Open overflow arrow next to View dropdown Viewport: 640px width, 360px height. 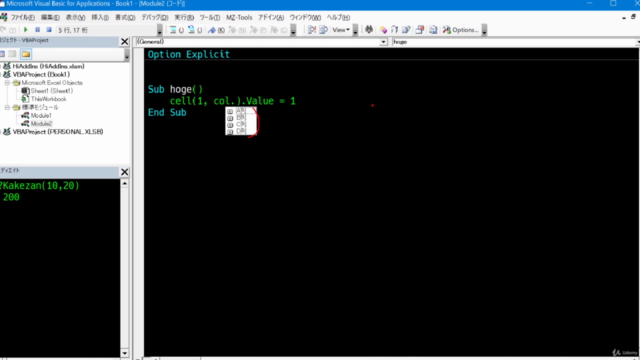click(x=355, y=30)
